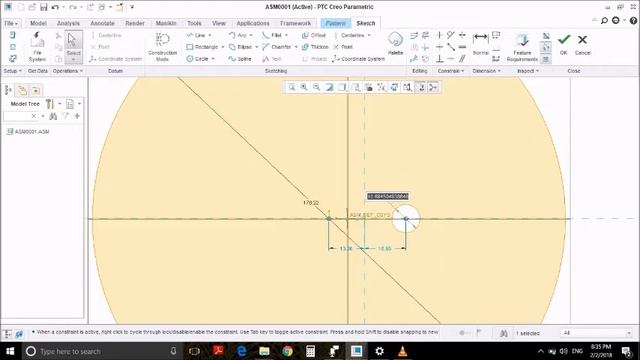Open Calculator from the taskbar
This screenshot has width=640, height=360.
[x=310, y=351]
